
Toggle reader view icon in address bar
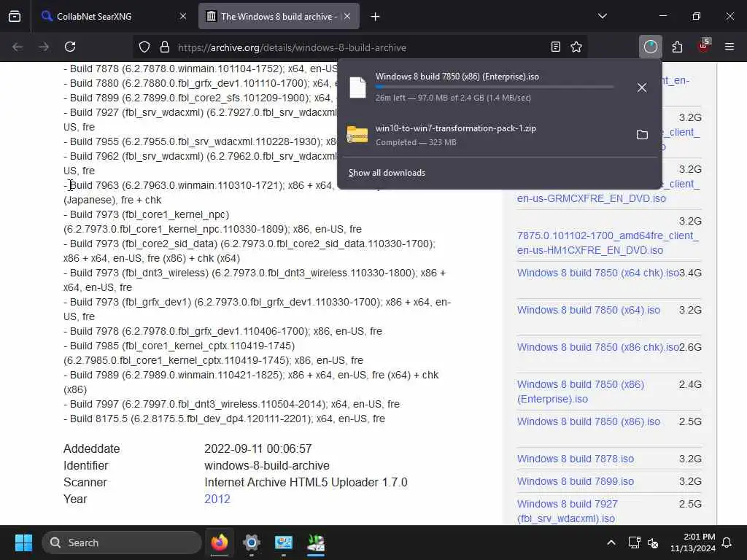555,47
